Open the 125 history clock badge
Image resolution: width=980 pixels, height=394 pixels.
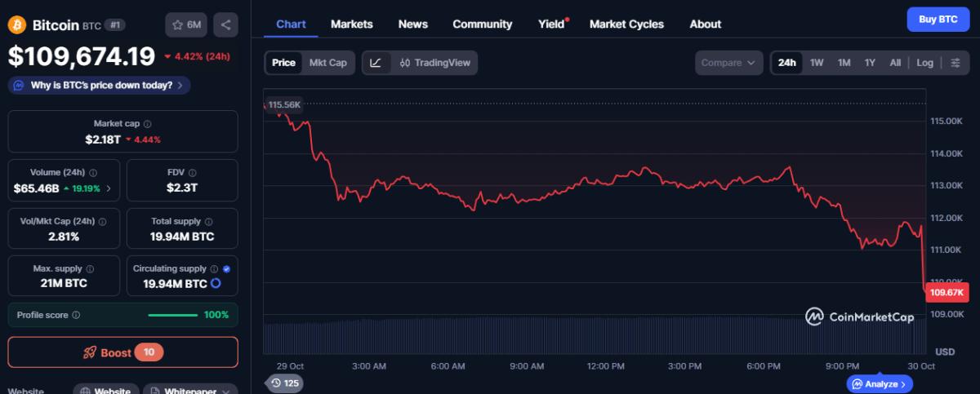[284, 383]
